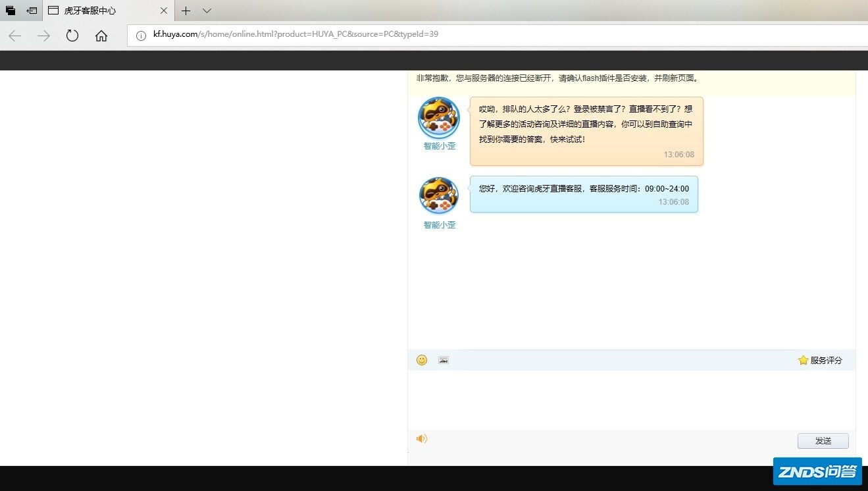868x491 pixels.
Task: Click the 13:06:08 timestamp in blue bubble
Action: pyautogui.click(x=674, y=202)
